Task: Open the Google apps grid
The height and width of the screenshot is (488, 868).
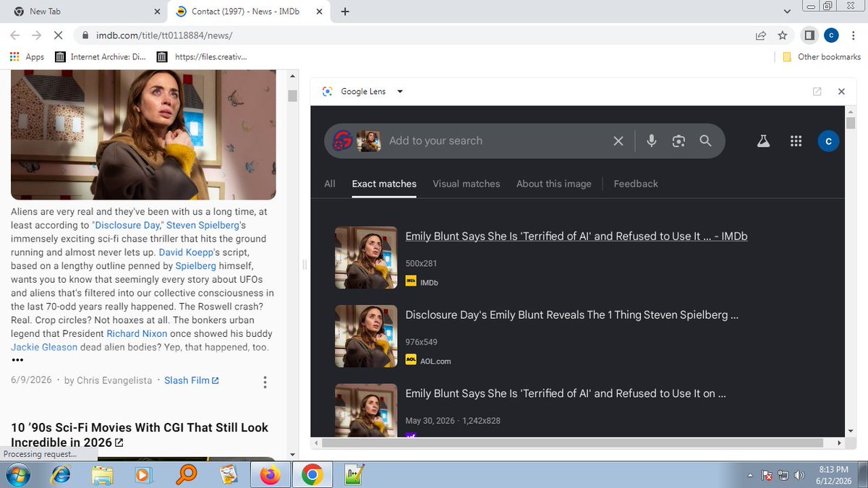Action: tap(796, 141)
